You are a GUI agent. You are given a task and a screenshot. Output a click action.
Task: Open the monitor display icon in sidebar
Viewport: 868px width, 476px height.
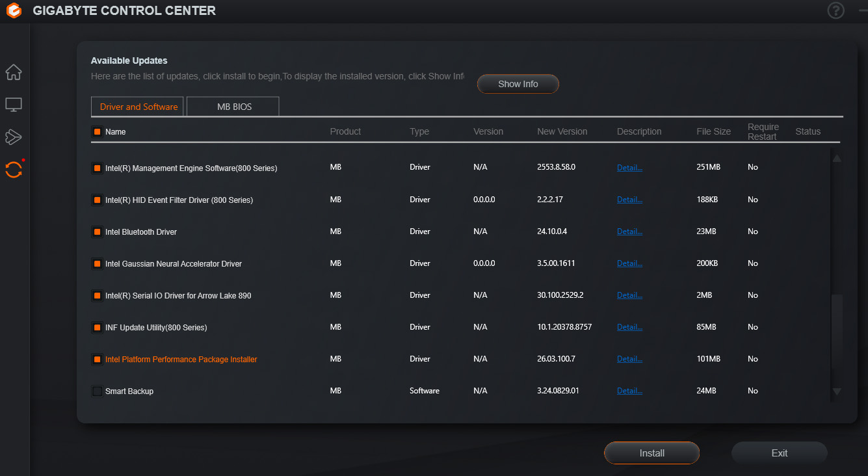pos(14,105)
